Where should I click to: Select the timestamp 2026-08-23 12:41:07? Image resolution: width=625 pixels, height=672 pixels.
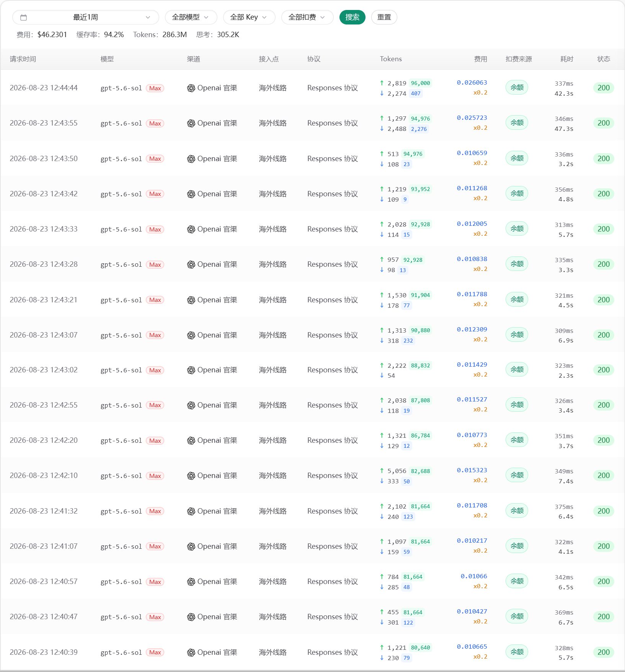tap(44, 546)
